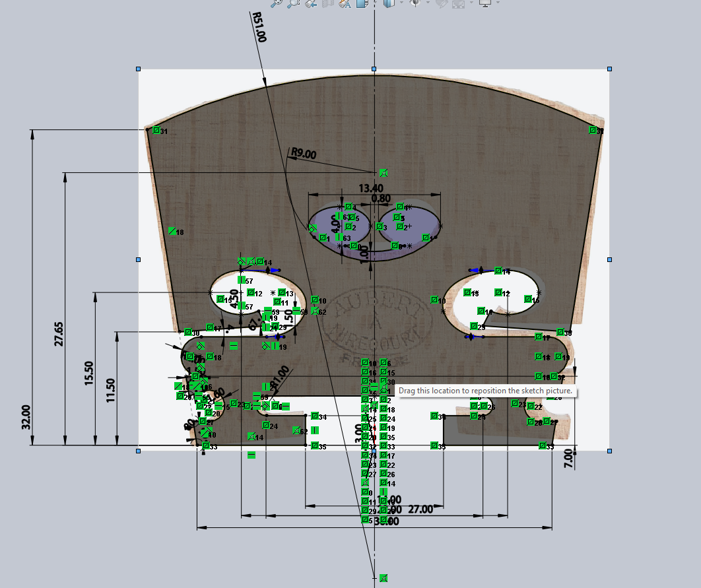Click the top-center sketch picture resize handle
This screenshot has height=588, width=701.
click(x=374, y=69)
